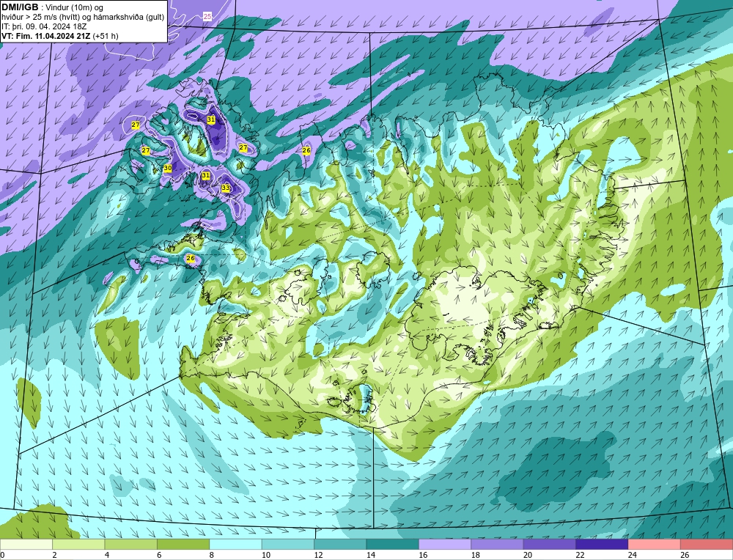
Task: Click the legend tick label 24
Action: 633,555
